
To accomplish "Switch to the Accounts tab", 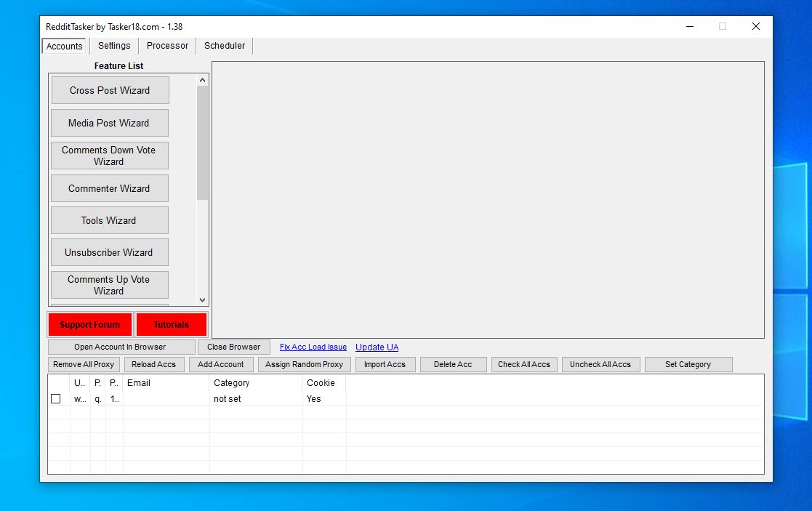I will tap(64, 46).
